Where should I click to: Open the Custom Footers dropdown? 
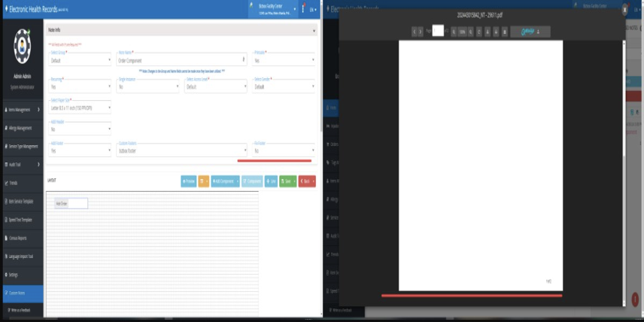(x=181, y=150)
